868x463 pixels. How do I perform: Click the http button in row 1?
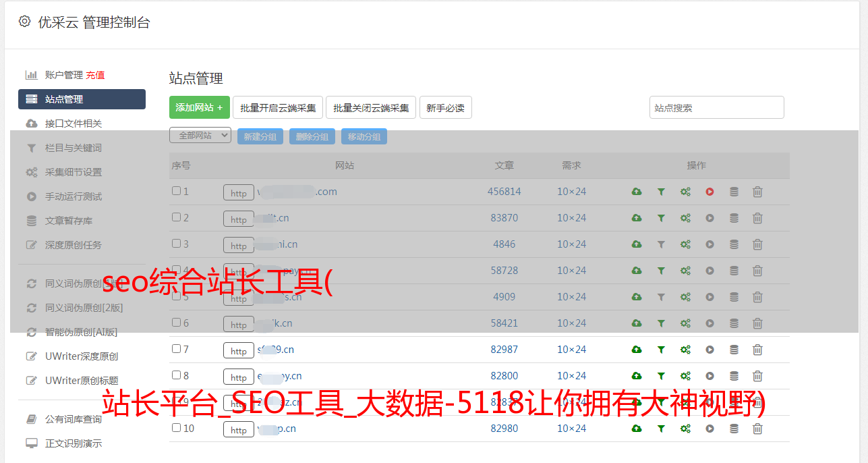(239, 193)
